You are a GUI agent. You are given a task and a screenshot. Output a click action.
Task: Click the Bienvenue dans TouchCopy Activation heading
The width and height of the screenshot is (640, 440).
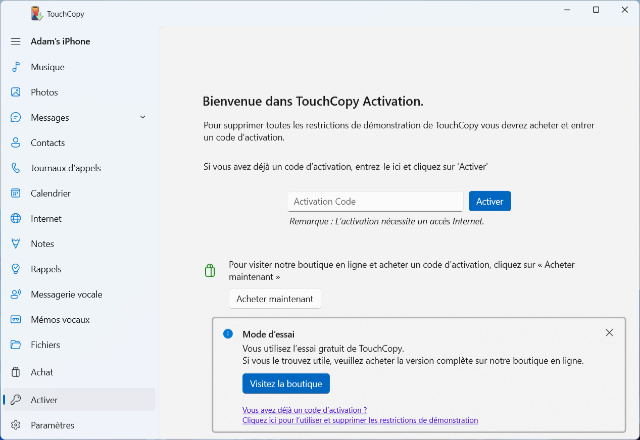pos(313,101)
